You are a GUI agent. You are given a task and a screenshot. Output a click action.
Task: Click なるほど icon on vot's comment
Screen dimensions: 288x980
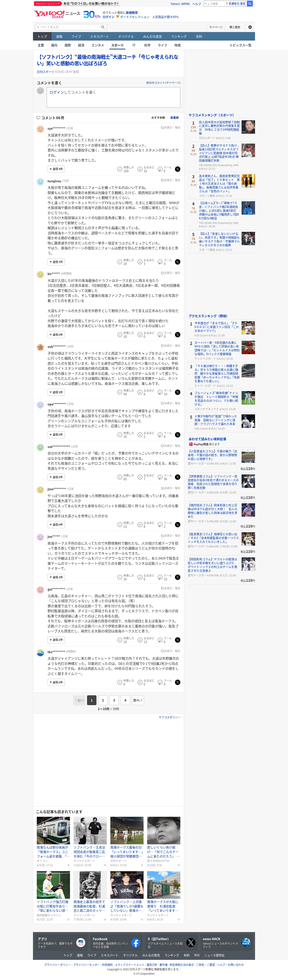(x=140, y=477)
